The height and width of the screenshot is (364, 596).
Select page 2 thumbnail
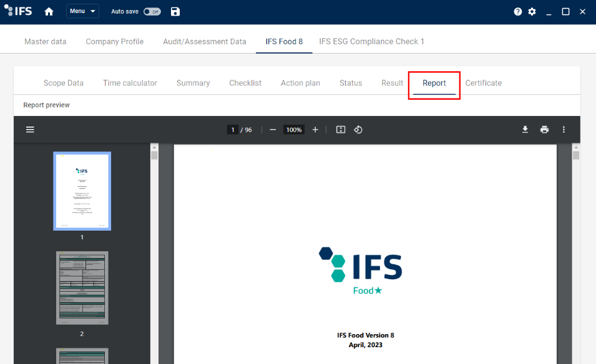click(82, 288)
